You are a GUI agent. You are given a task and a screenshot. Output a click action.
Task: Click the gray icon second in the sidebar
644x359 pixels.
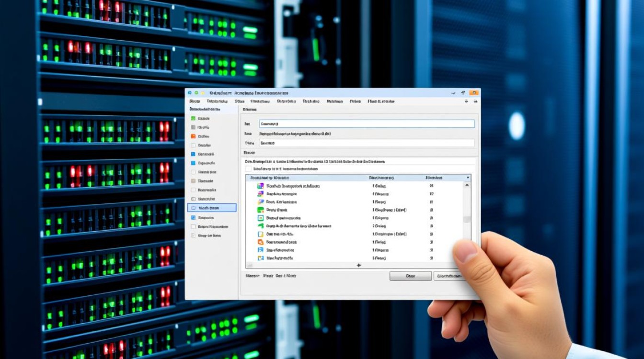coord(193,127)
